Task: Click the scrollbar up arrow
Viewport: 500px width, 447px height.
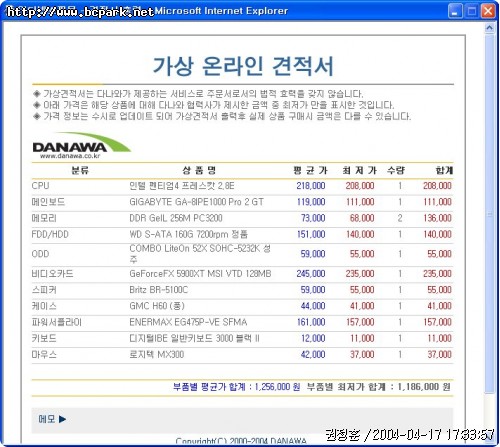Action: (x=489, y=29)
